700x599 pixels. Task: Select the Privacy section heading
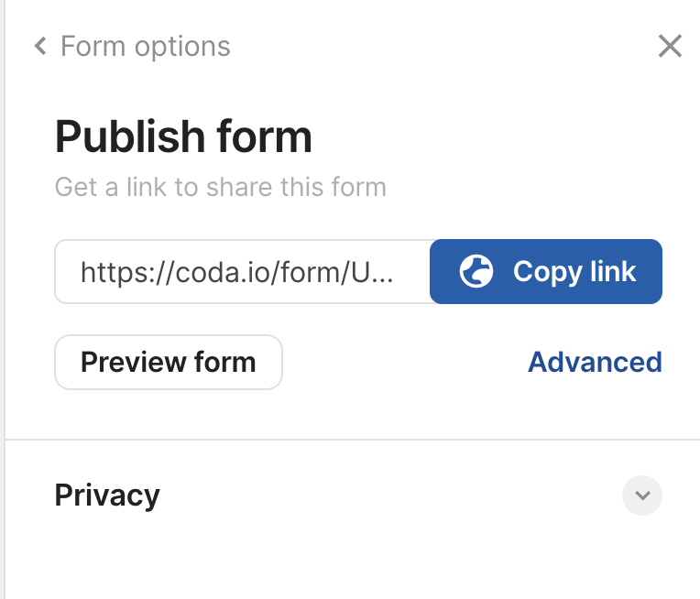(107, 495)
